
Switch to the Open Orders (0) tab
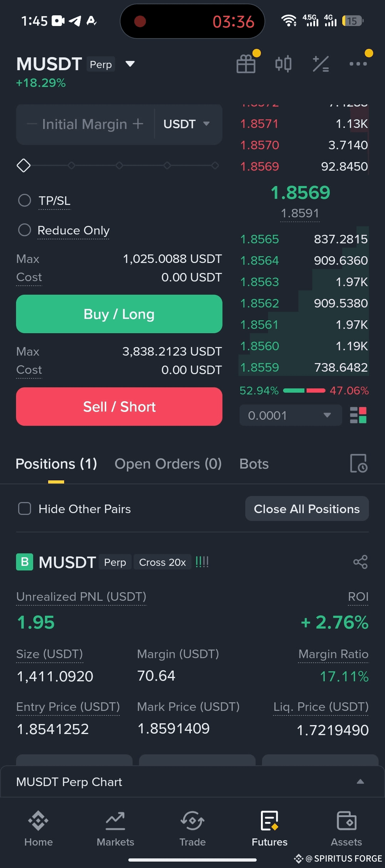coord(168,464)
